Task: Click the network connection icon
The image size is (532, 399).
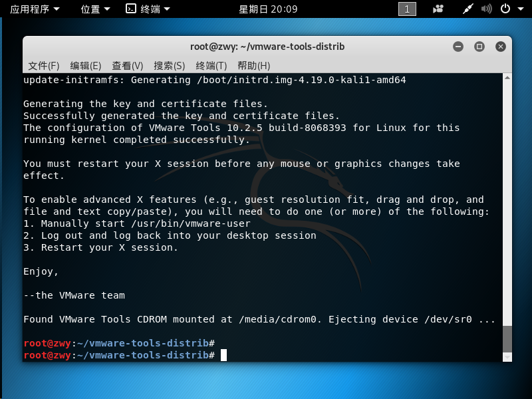Action: (468, 9)
